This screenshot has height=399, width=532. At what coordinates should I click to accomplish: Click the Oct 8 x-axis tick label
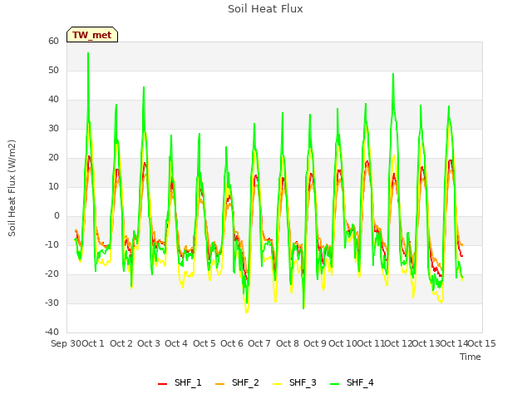click(x=288, y=343)
